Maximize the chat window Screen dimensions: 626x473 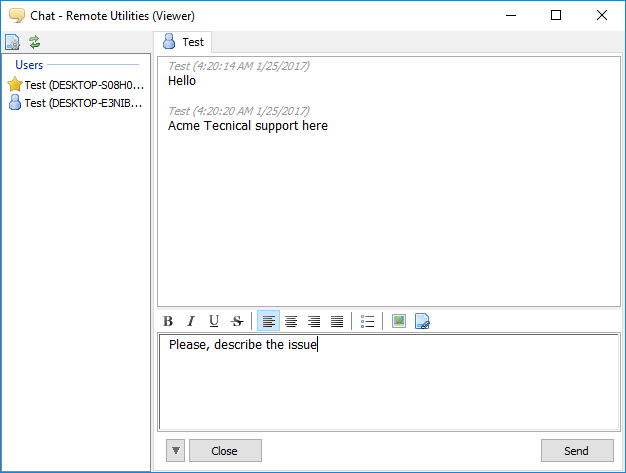coord(556,16)
